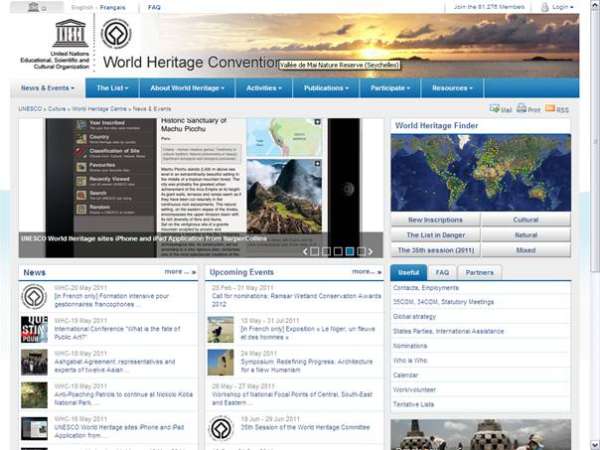Select the third slideshow indicator square
600x450 pixels.
[x=338, y=251]
